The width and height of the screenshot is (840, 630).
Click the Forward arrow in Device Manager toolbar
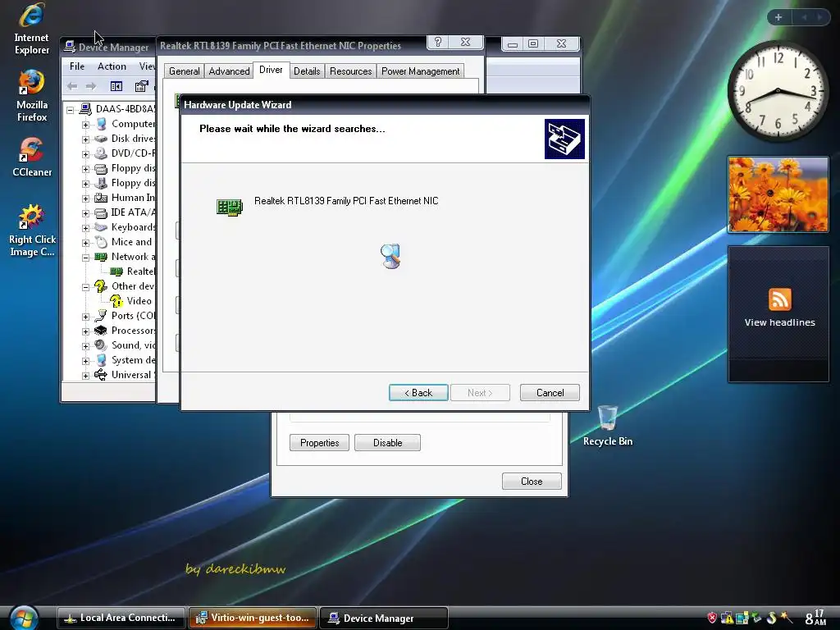pyautogui.click(x=91, y=85)
